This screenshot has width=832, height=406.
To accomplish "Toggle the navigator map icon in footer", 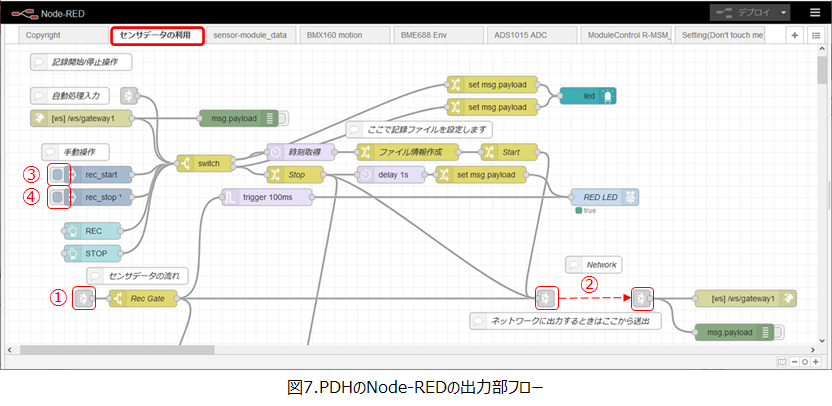I will tap(781, 360).
